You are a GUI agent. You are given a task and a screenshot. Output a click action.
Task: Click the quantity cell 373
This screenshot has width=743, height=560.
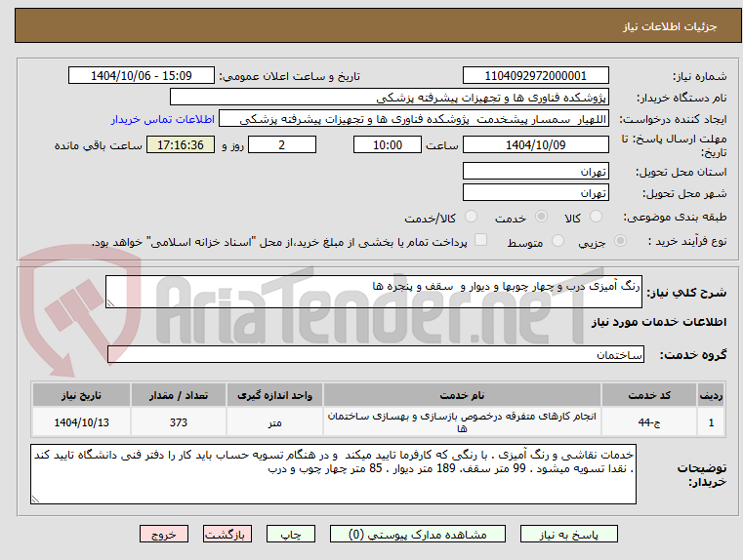point(178,422)
